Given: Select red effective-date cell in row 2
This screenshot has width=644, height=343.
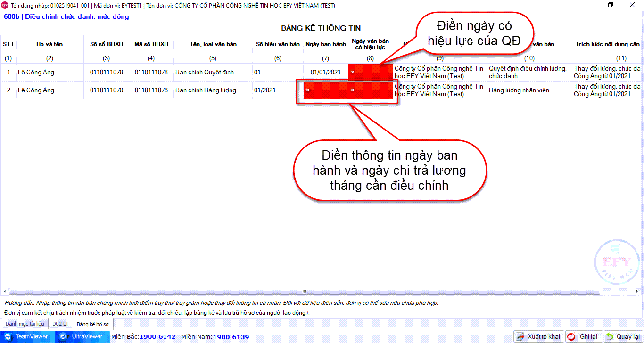Looking at the screenshot, I should (x=371, y=90).
